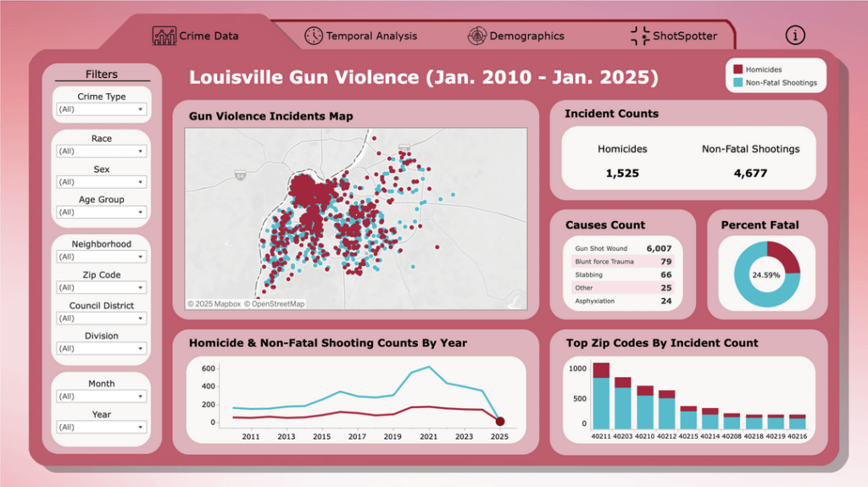The image size is (868, 487).
Task: Expand the Race filter dropdown
Action: [x=102, y=151]
